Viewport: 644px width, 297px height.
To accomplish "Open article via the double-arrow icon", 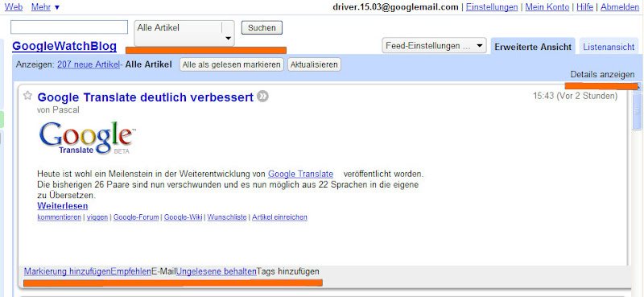I will point(263,97).
